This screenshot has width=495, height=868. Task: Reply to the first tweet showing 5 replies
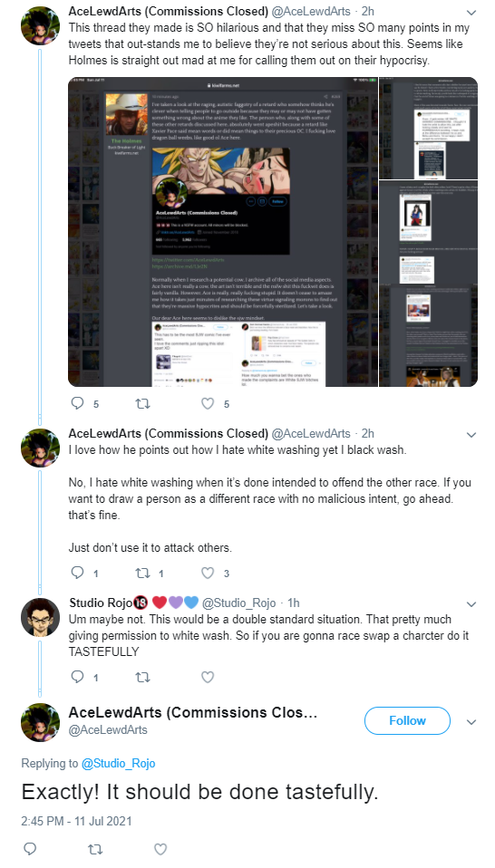78,403
